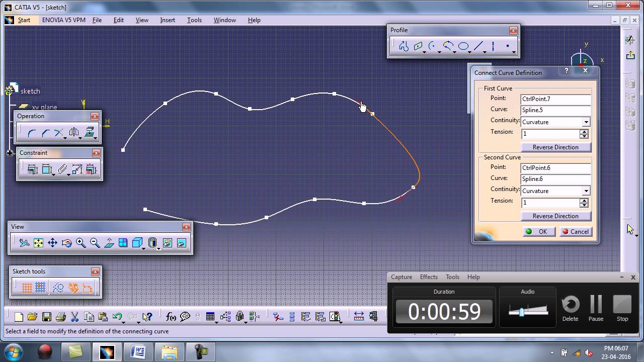
Task: Click First Curve Reverse Direction button
Action: (x=555, y=147)
